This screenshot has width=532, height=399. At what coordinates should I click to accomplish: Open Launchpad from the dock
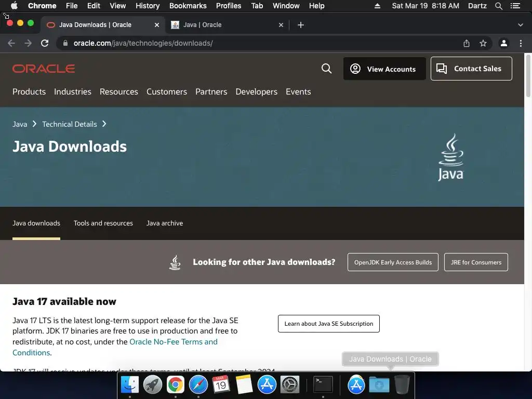coord(152,385)
